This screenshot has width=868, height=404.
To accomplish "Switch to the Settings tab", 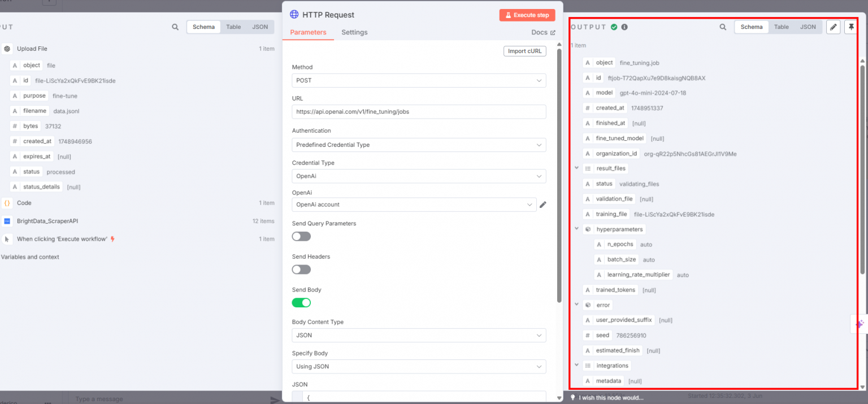I will point(354,32).
